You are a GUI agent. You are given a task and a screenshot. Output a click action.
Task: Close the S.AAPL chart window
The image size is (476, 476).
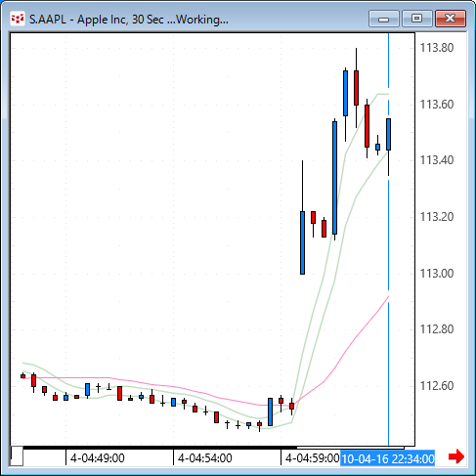click(x=451, y=19)
